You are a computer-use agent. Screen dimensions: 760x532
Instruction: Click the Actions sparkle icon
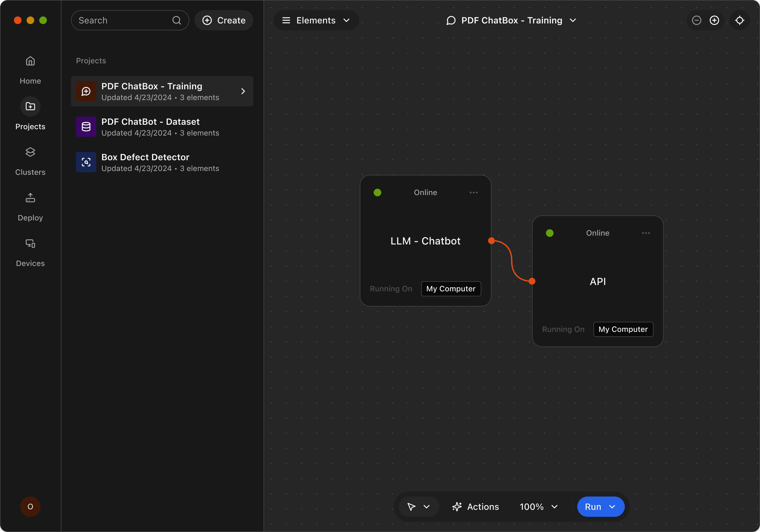pyautogui.click(x=457, y=507)
